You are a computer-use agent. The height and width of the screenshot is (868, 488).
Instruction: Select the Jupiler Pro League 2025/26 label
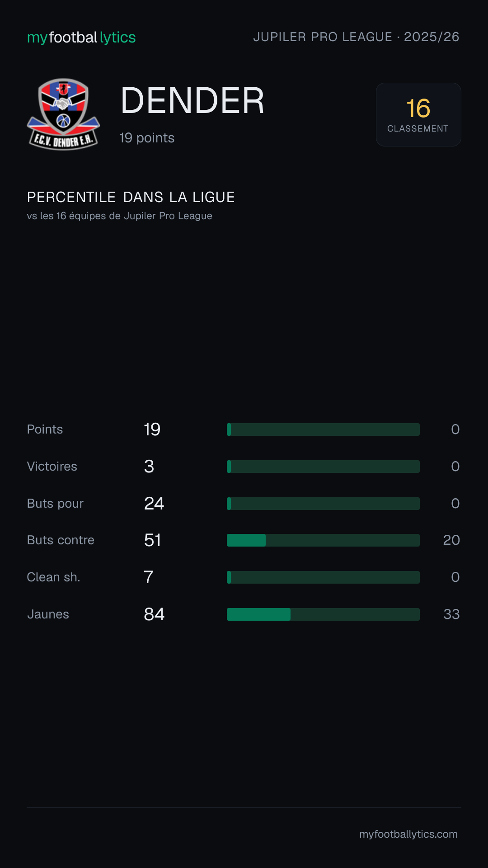[x=356, y=37]
